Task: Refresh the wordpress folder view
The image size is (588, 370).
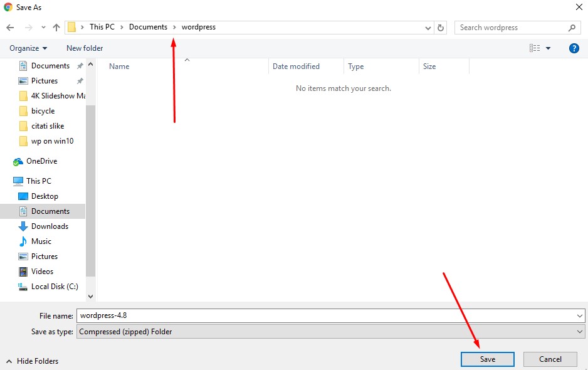Action: 441,28
